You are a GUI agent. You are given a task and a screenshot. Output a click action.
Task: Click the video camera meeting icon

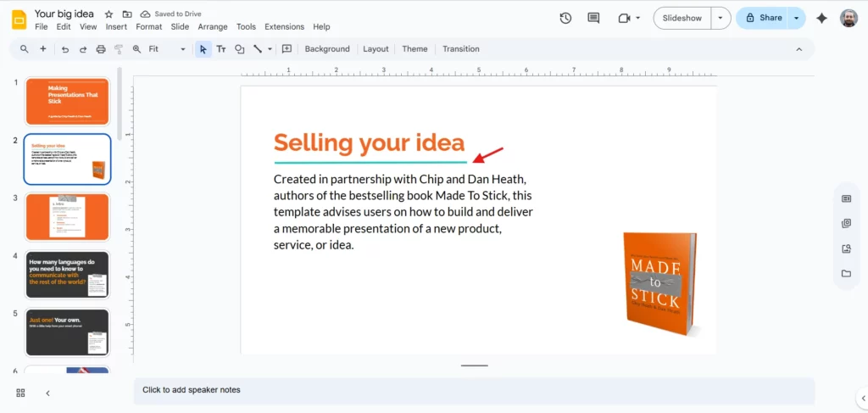pyautogui.click(x=624, y=19)
